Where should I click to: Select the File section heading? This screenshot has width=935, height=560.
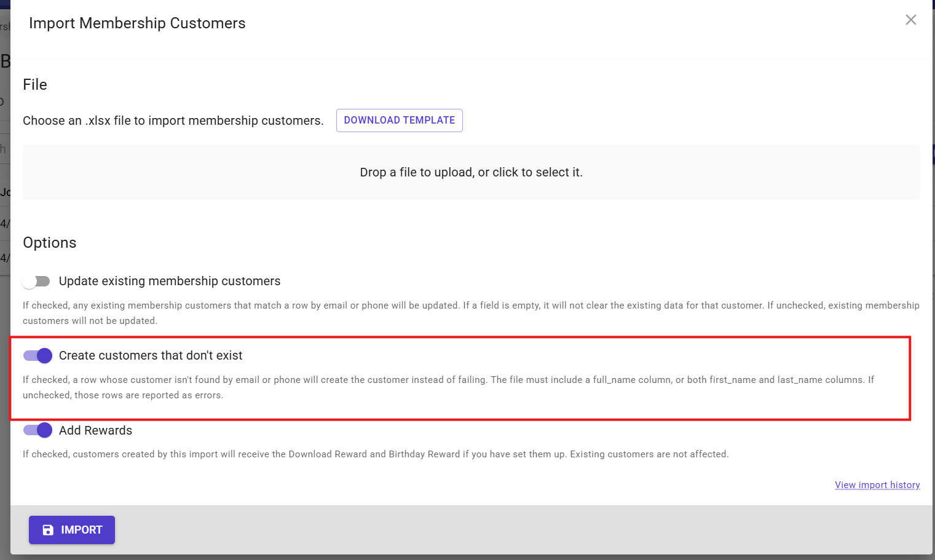click(35, 84)
